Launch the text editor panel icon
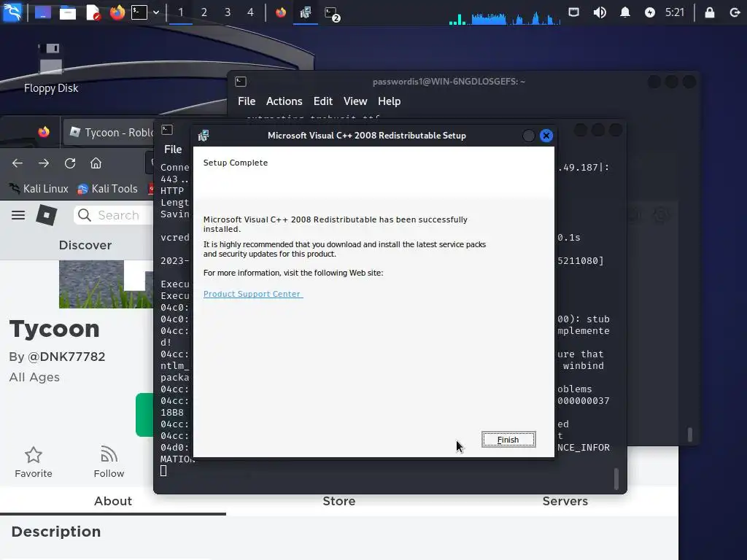The height and width of the screenshot is (560, 747). pyautogui.click(x=93, y=12)
